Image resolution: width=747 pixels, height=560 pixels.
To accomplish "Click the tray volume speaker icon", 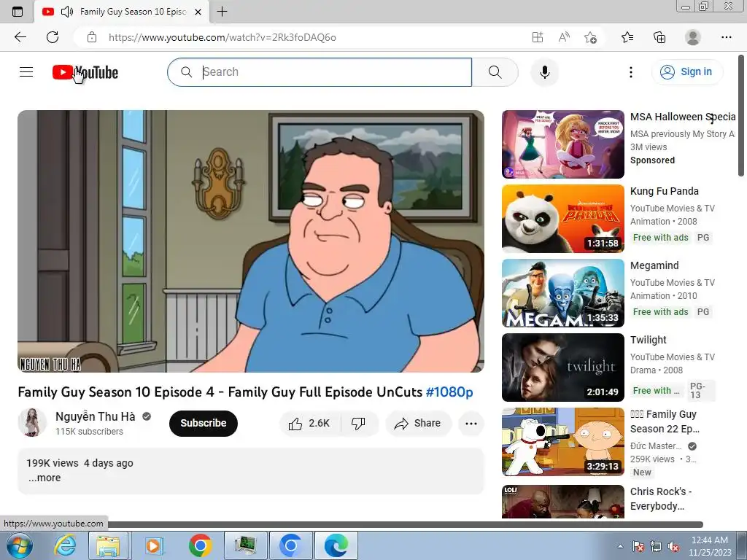I will point(673,546).
